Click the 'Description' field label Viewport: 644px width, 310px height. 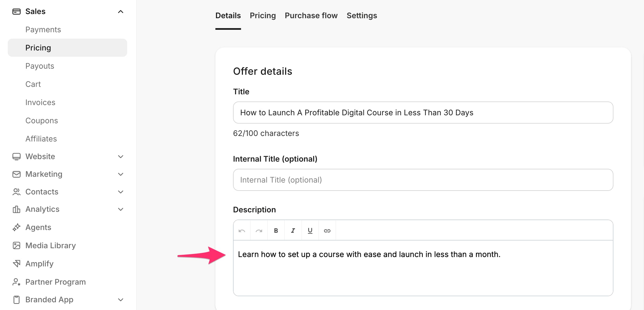[255, 210]
